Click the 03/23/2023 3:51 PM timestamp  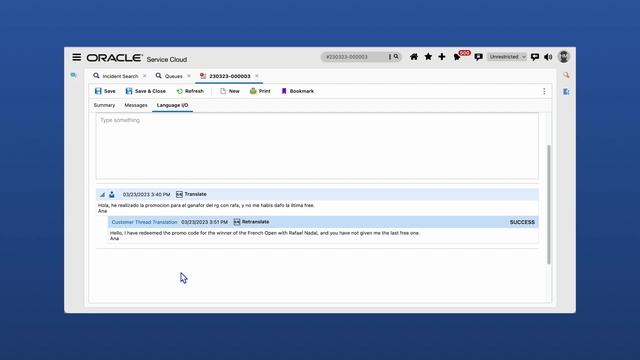point(204,222)
